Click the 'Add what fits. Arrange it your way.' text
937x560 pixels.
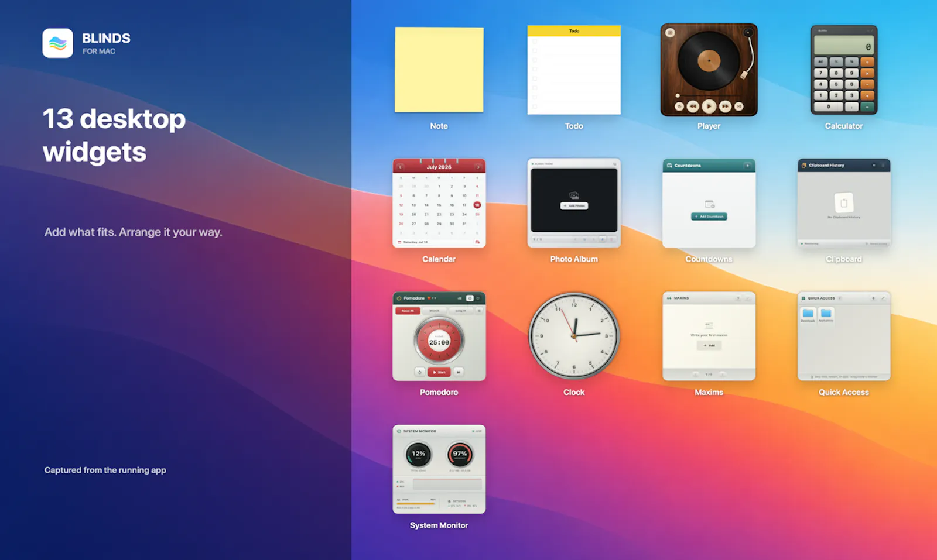click(134, 232)
